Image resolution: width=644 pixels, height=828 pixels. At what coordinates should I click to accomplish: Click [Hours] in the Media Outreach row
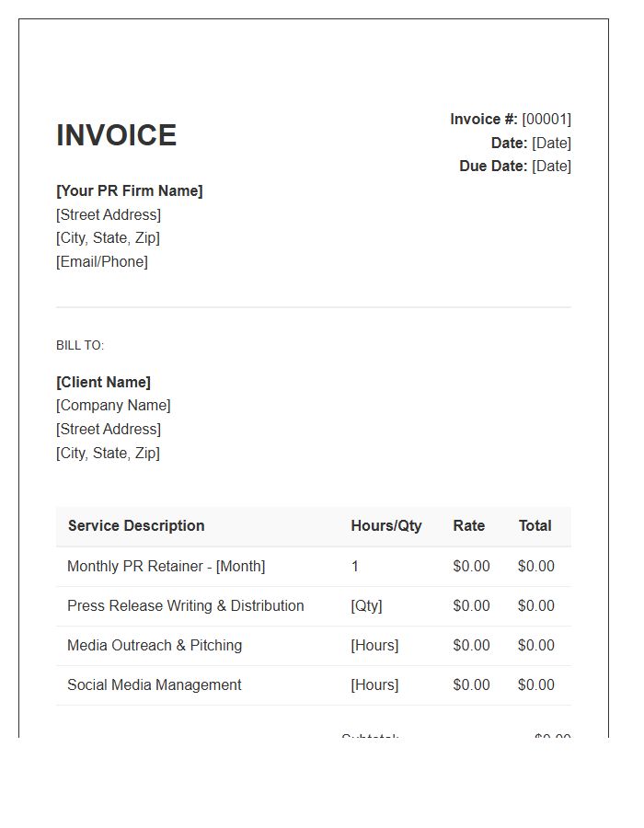(374, 646)
